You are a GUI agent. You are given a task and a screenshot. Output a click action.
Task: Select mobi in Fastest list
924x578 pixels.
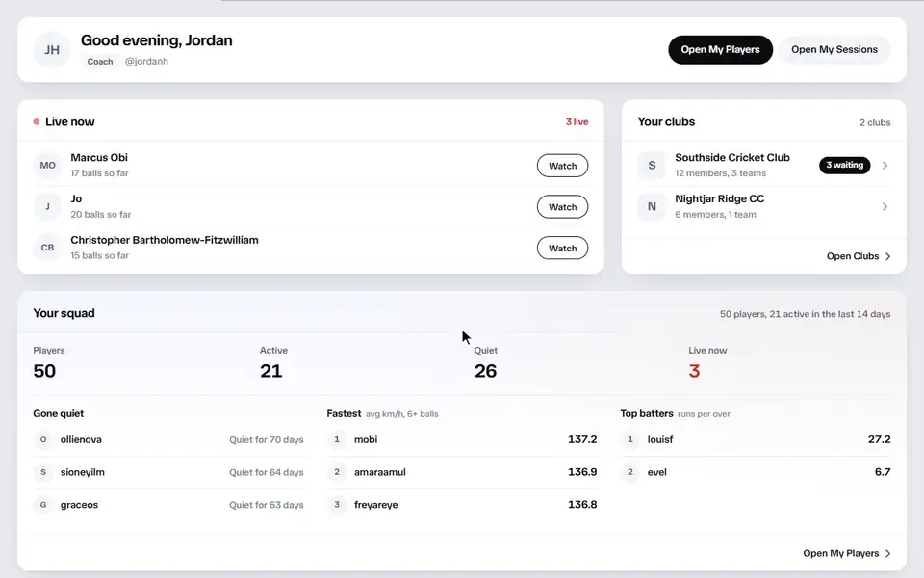click(x=366, y=439)
